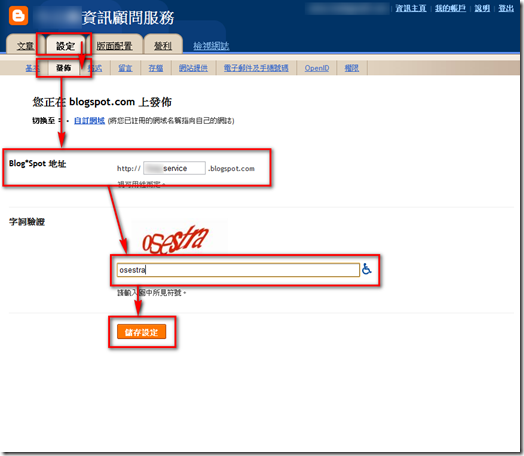Click the 自訂網域 custom domain link
Screen dimensions: 524x456
click(x=89, y=121)
